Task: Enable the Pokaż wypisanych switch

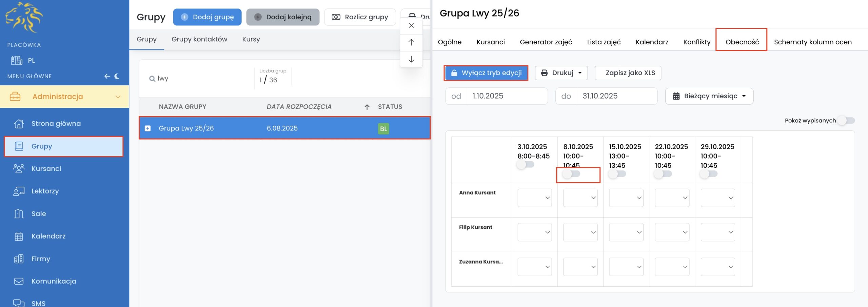Action: (846, 121)
